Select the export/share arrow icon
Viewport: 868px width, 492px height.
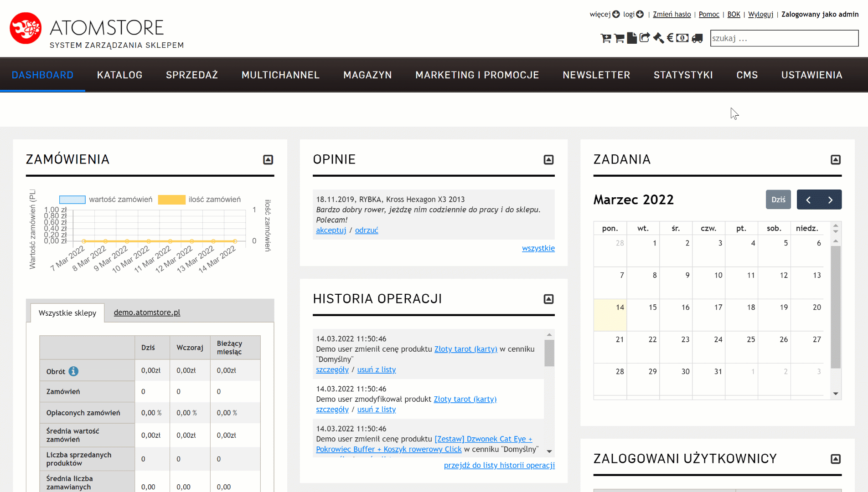pyautogui.click(x=645, y=38)
